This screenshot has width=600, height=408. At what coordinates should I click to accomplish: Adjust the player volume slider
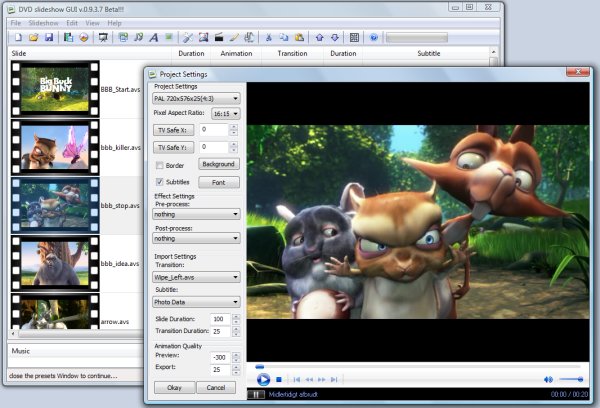coord(571,380)
